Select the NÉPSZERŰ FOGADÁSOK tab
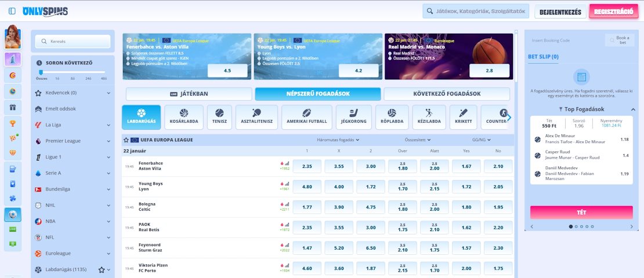 point(318,94)
